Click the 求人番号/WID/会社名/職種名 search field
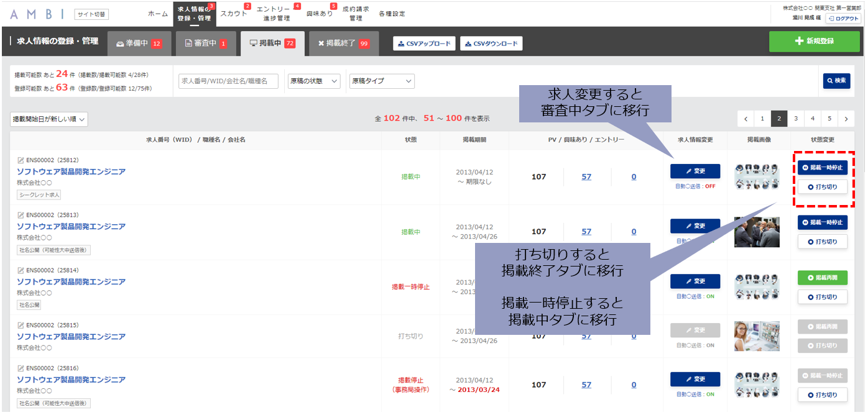This screenshot has width=868, height=415. tap(228, 81)
